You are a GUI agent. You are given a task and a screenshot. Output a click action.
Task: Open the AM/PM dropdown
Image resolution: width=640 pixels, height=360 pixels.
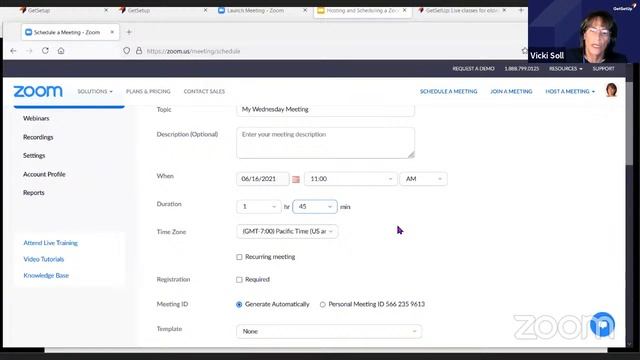423,179
